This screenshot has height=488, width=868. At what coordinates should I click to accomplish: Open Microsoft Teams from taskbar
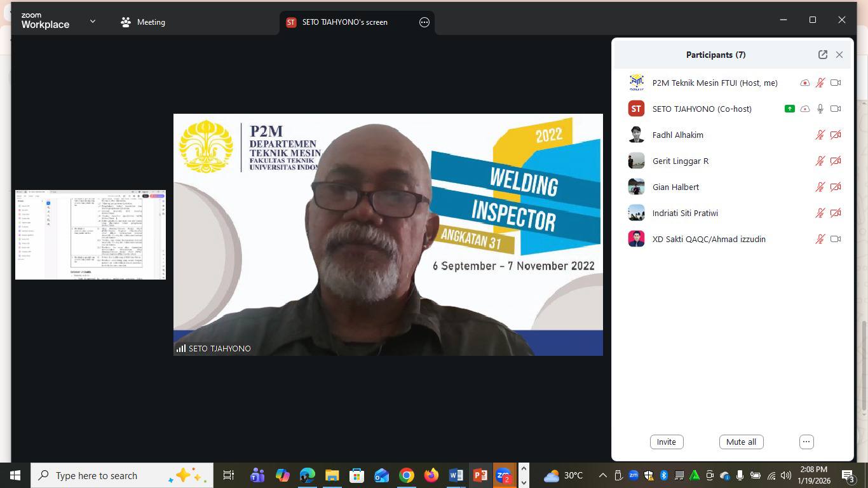(257, 475)
